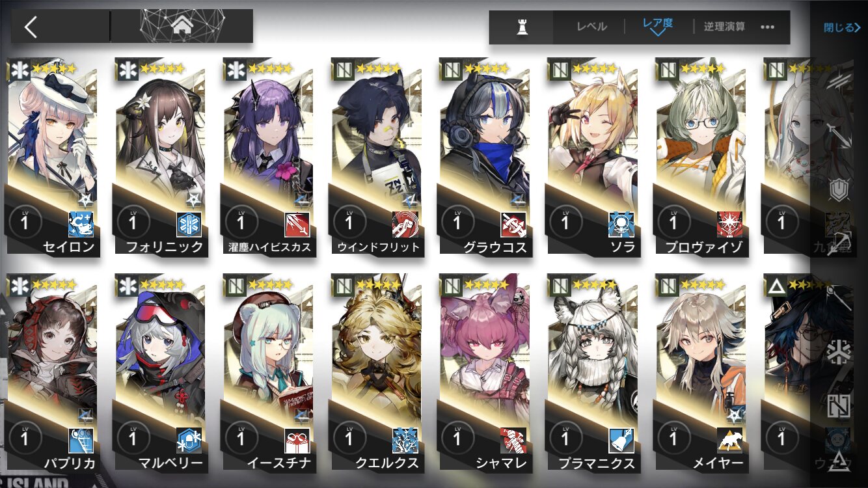Sort operators by レベル

click(x=591, y=27)
